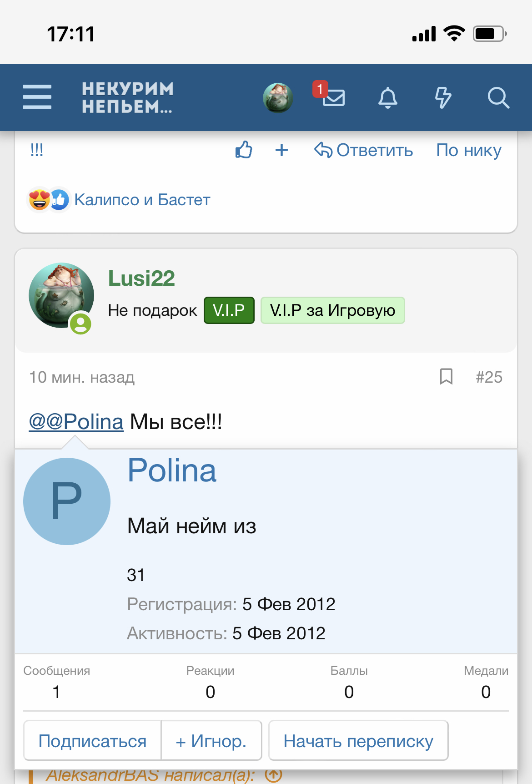Tap the Подписаться follow button
Viewport: 532px width, 784px height.
(x=92, y=741)
